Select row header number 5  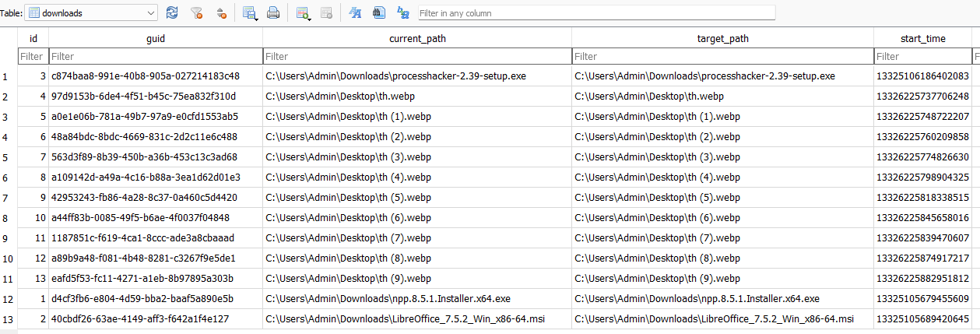pos(6,157)
